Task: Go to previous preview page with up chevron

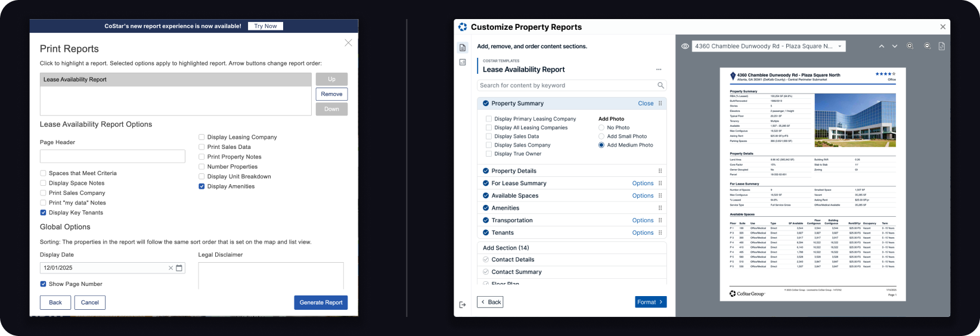Action: pyautogui.click(x=882, y=46)
